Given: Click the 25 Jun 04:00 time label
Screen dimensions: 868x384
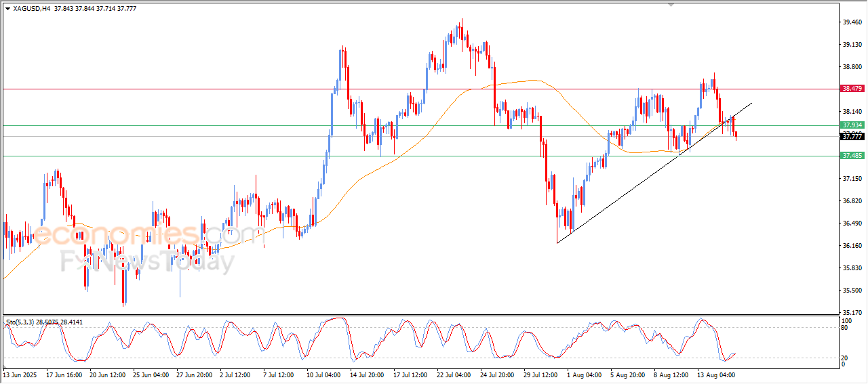Looking at the screenshot, I should [151, 374].
